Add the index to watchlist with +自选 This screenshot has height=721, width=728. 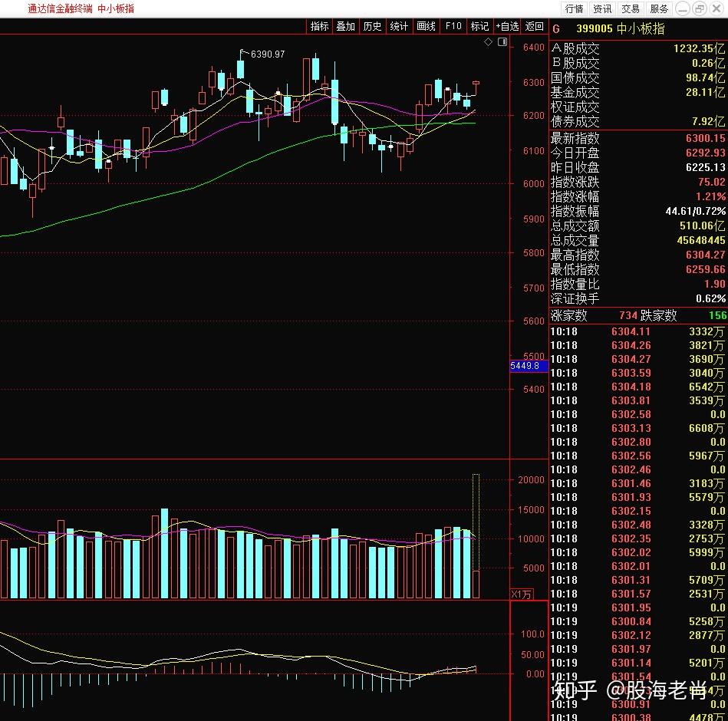coord(507,27)
